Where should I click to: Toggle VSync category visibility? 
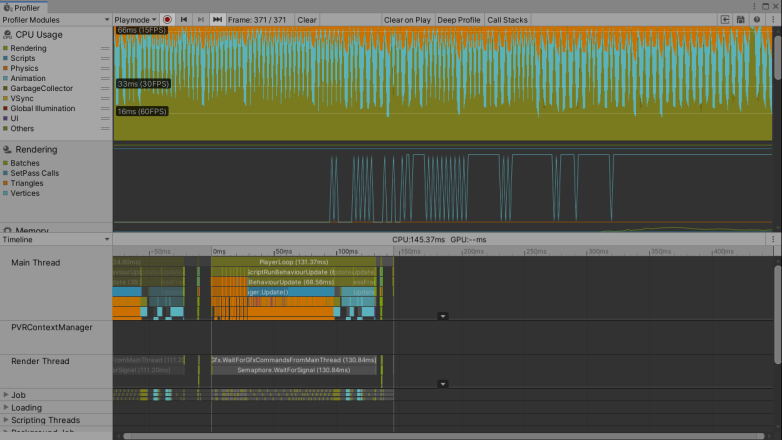pos(5,98)
